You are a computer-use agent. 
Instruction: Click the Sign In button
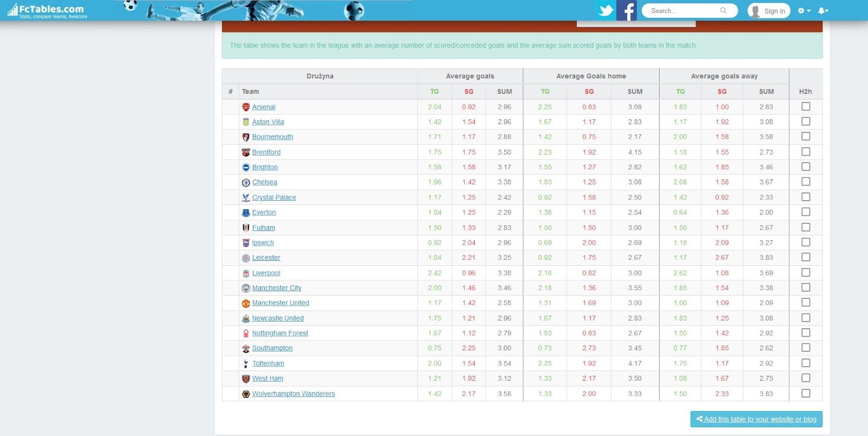769,11
